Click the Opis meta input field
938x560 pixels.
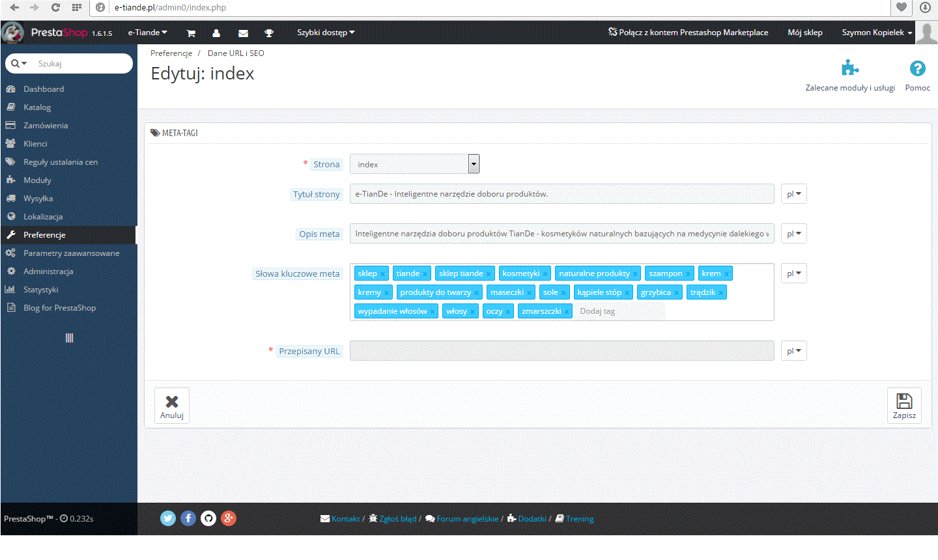[561, 234]
